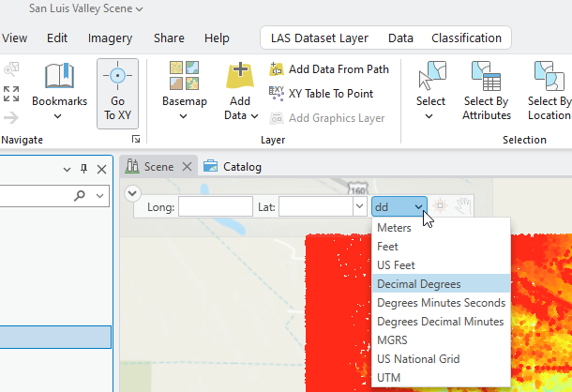Click the search magnifier in the pane
The image size is (572, 392).
click(x=79, y=196)
